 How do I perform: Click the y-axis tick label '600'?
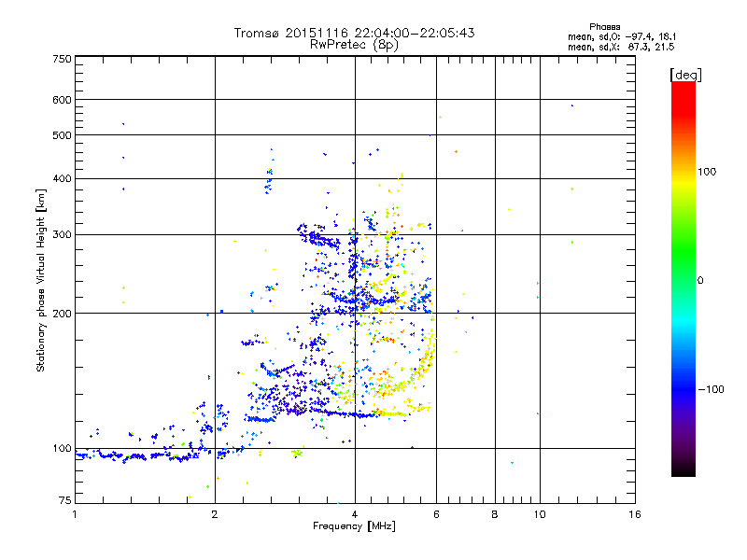point(62,100)
